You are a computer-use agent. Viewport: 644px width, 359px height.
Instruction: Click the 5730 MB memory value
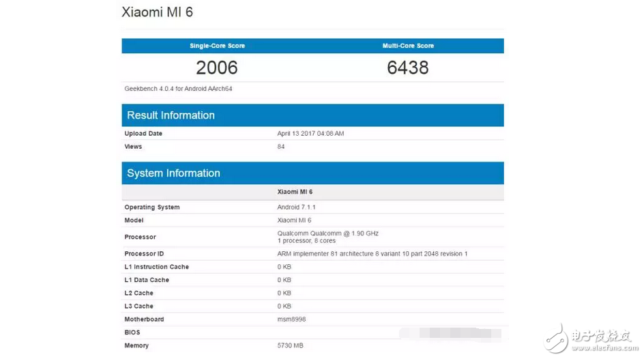coord(290,346)
